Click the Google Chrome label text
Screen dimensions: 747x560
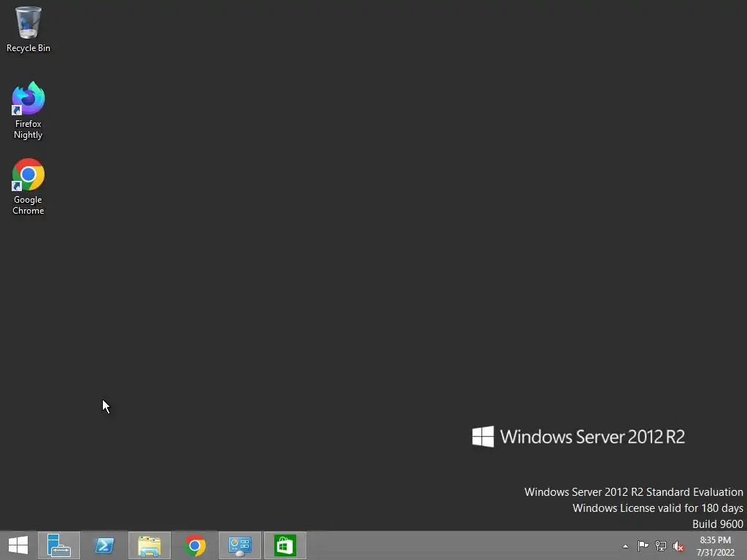[28, 205]
